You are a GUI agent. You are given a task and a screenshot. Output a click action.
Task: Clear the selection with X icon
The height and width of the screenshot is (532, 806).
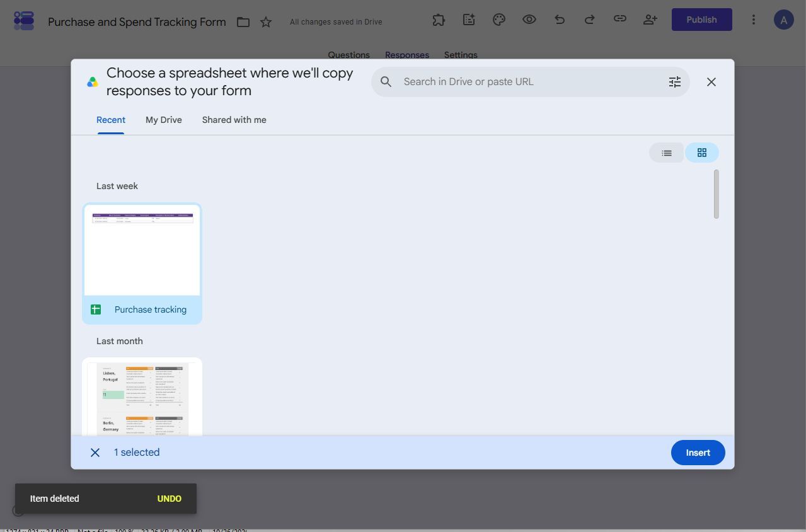pos(95,453)
